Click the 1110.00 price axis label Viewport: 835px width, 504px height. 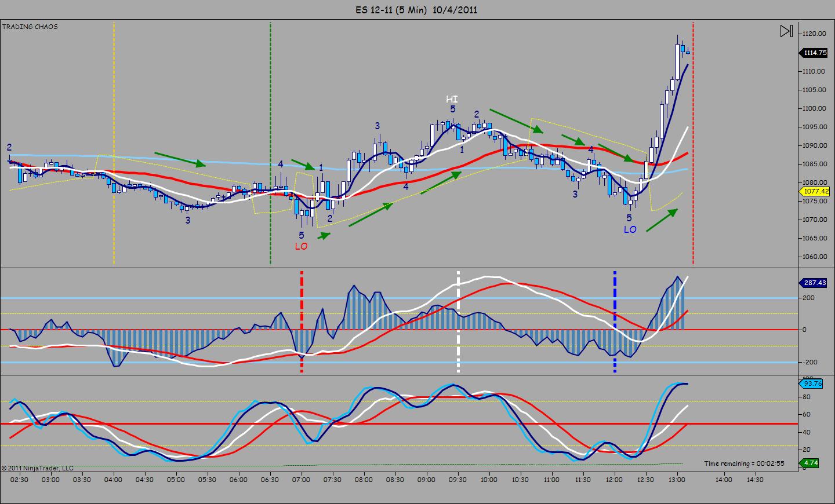tap(814, 71)
